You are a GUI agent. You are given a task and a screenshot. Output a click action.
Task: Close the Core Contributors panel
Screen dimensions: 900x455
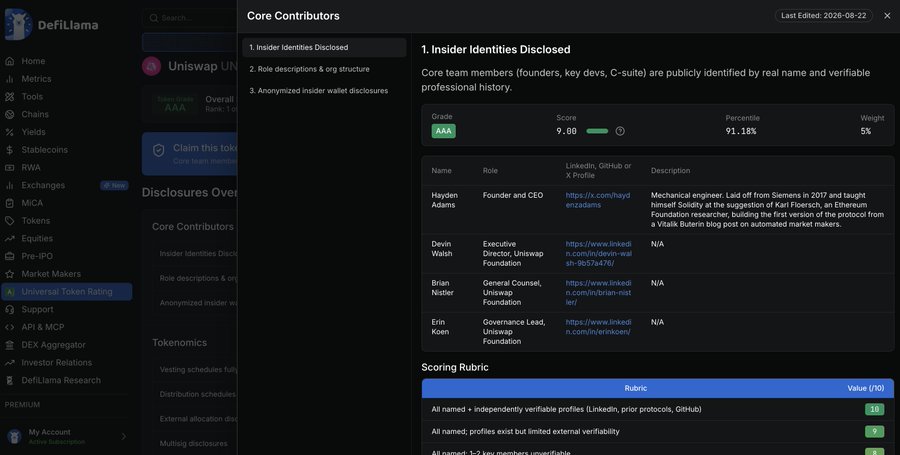[x=887, y=16]
